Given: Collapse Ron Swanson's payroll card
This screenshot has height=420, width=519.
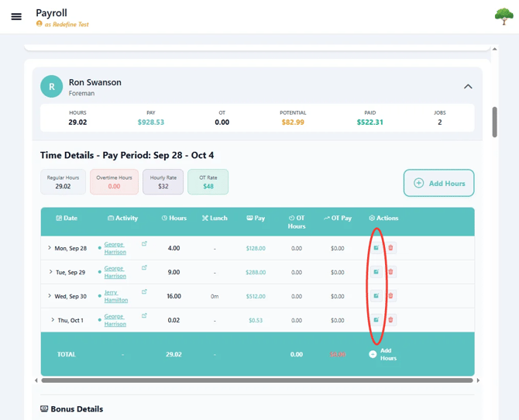Looking at the screenshot, I should [x=468, y=87].
